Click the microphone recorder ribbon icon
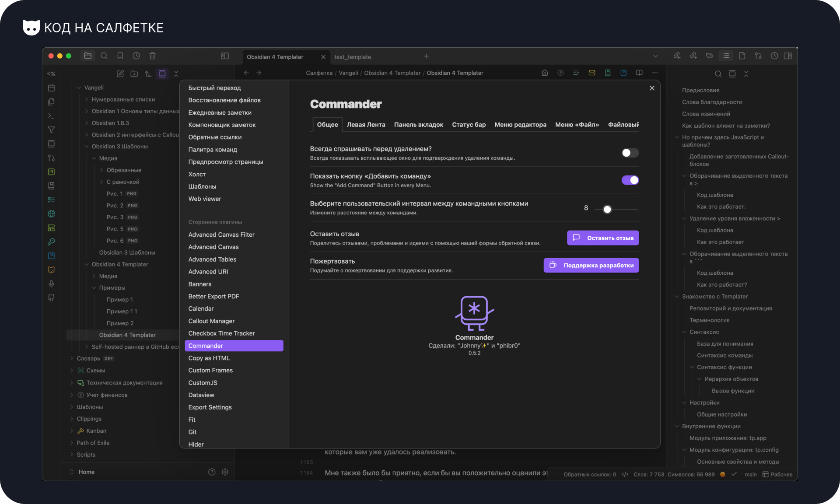840x504 pixels. click(x=51, y=284)
